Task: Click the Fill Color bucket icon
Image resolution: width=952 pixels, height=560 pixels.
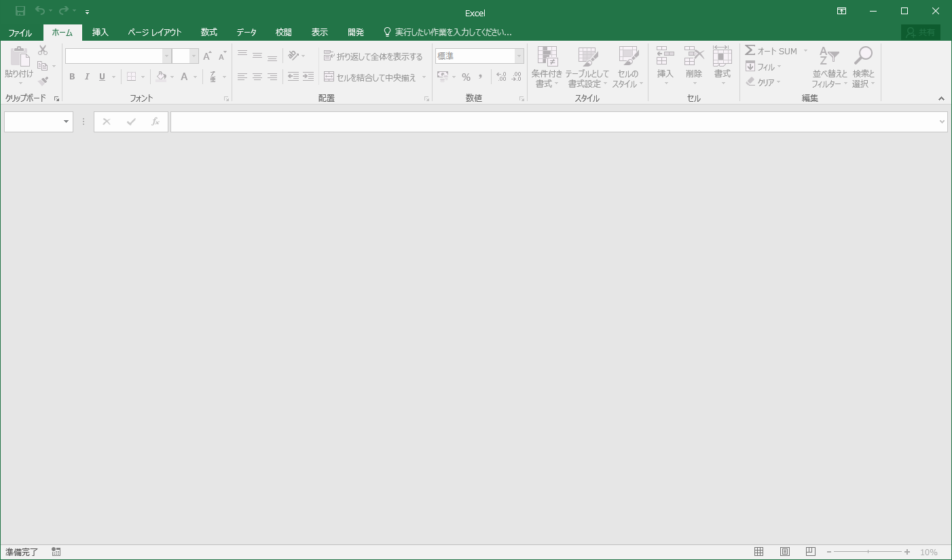Action: click(161, 77)
